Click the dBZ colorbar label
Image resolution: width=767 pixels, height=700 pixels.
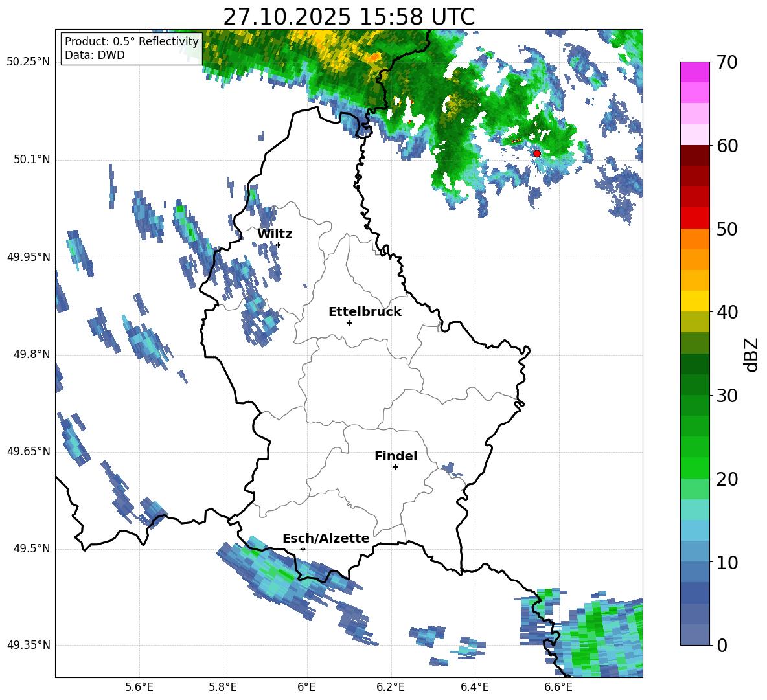(x=751, y=354)
